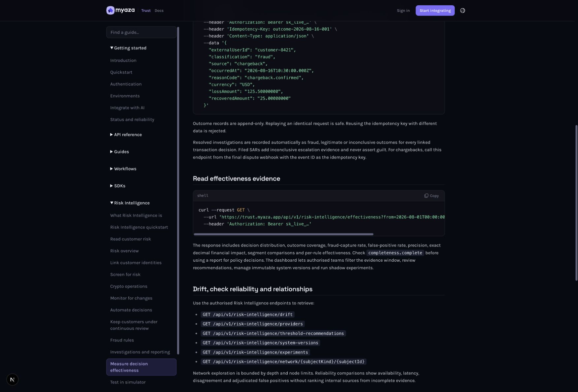Click the sidebar vertical scrollbar
Viewport: 578px width, 392px height.
[x=178, y=191]
